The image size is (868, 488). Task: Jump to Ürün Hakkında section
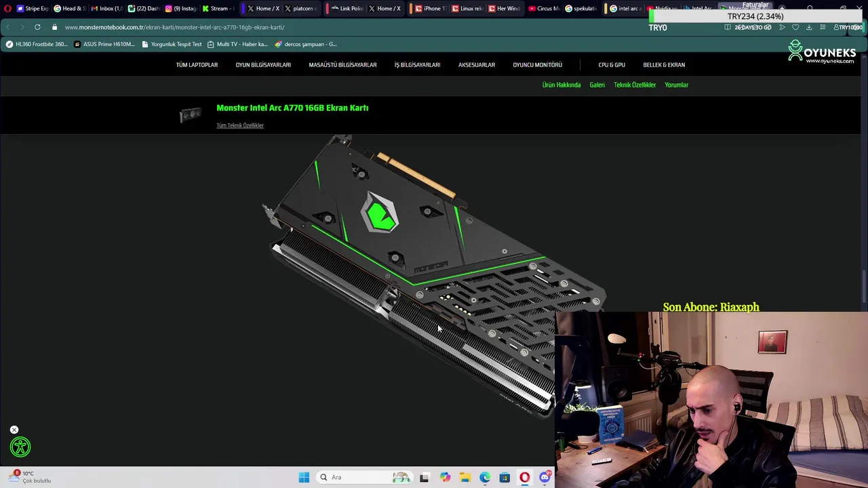click(561, 85)
